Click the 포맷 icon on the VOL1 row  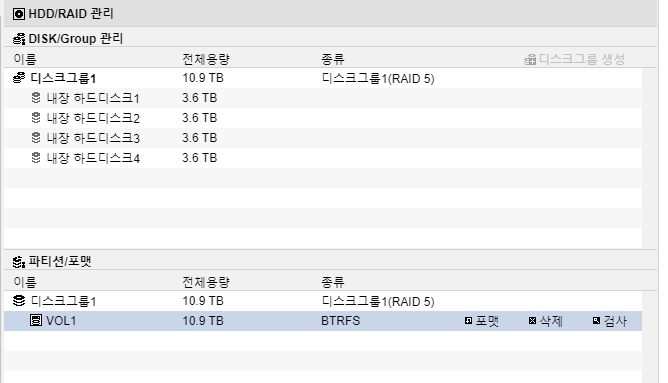pos(469,320)
